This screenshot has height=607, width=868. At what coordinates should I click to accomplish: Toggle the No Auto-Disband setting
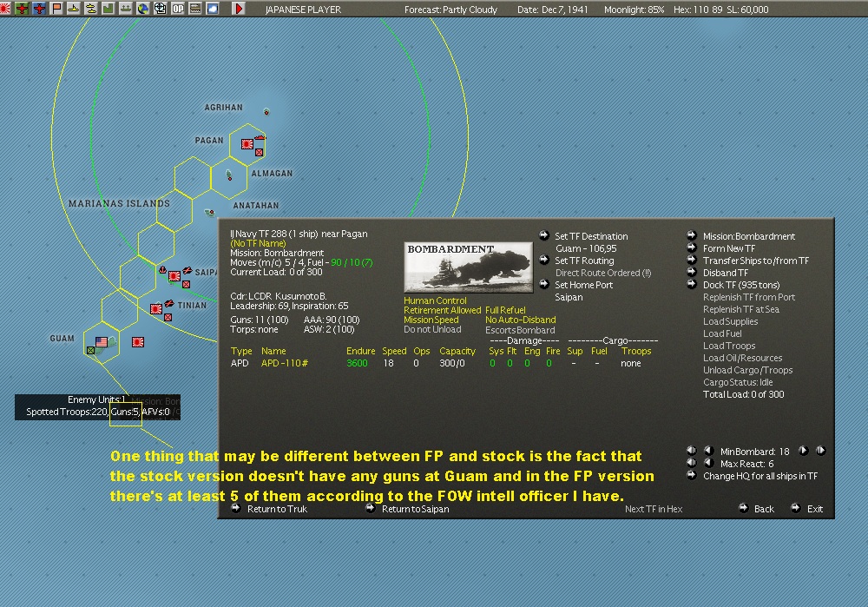point(520,320)
